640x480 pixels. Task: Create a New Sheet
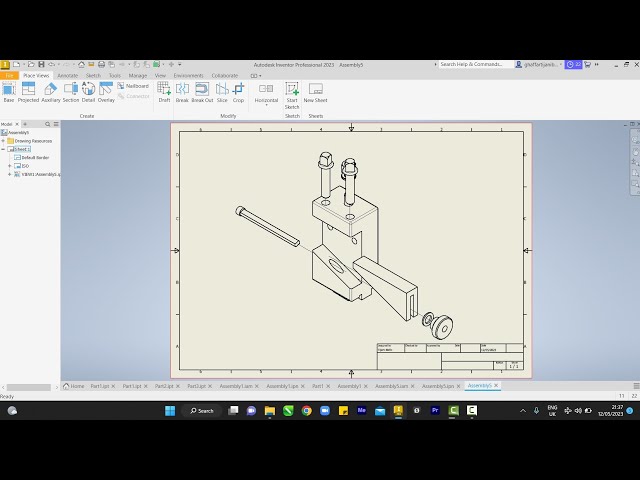point(316,92)
